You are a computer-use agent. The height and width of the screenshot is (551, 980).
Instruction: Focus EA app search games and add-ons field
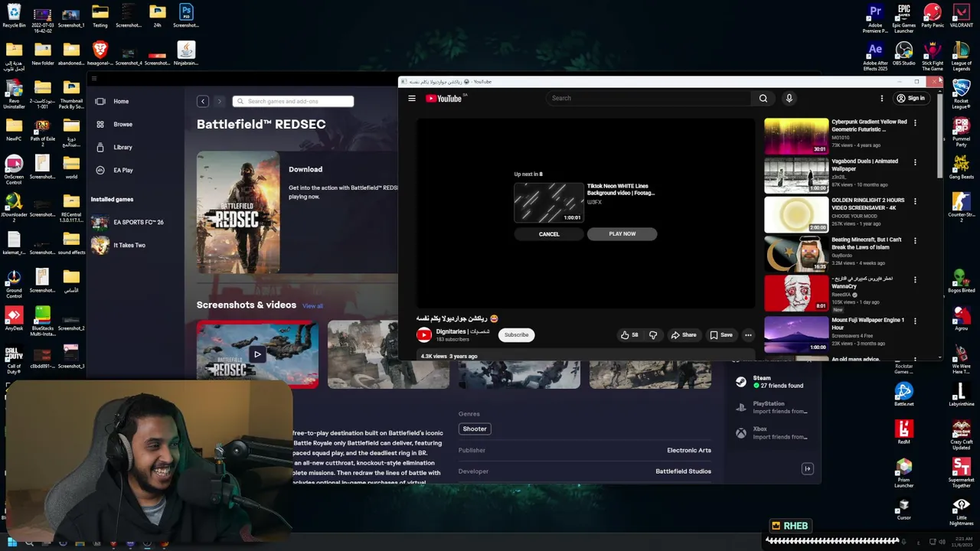pos(293,101)
